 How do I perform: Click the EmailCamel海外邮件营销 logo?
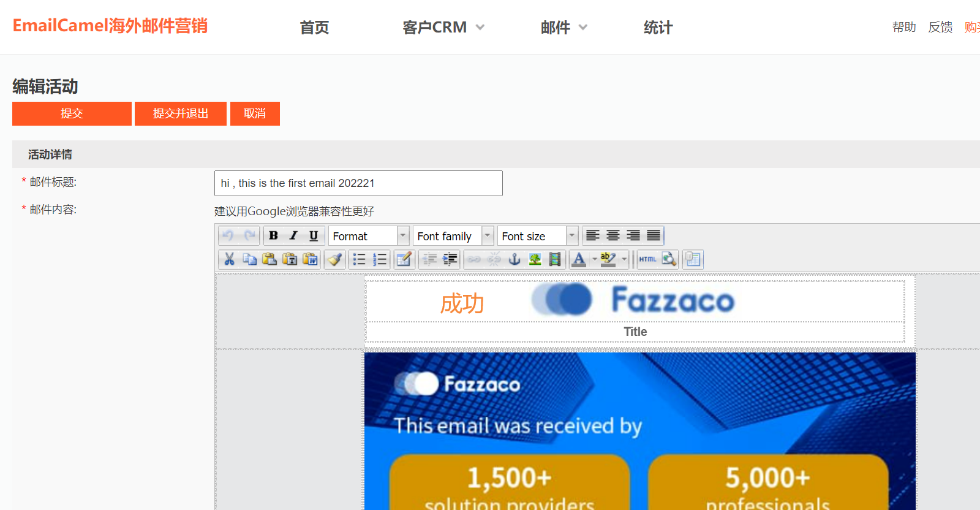(x=110, y=26)
